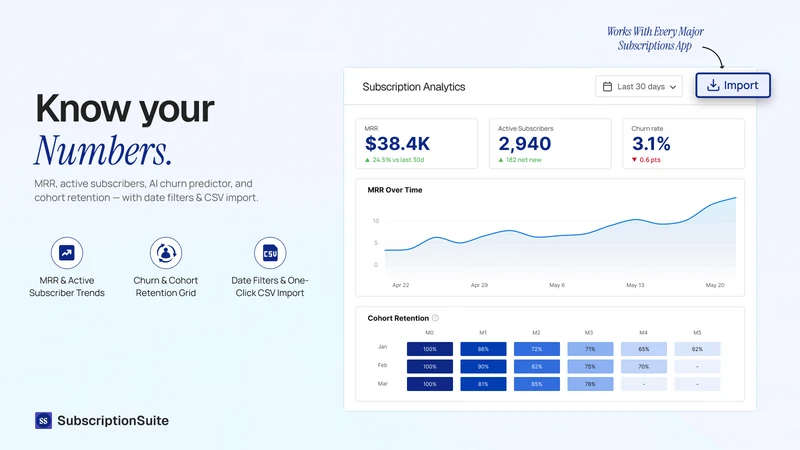Click the 'Subscription Analytics' title
Viewport: 800px width, 450px height.
(x=414, y=87)
